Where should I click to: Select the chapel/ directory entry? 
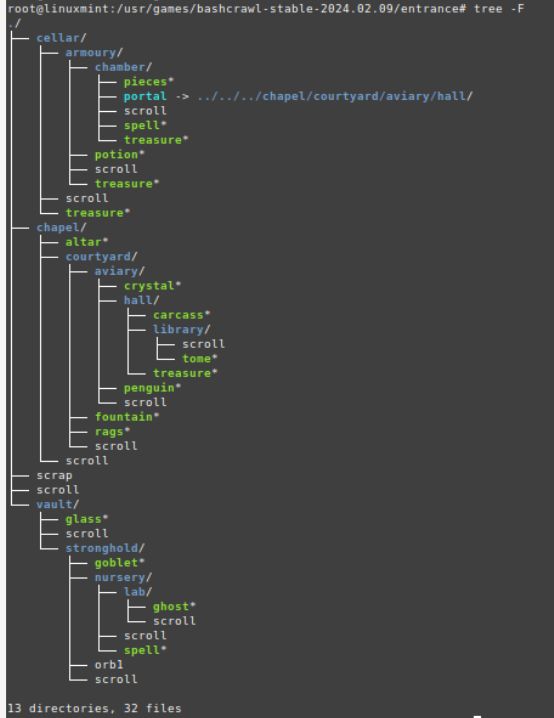tap(61, 228)
